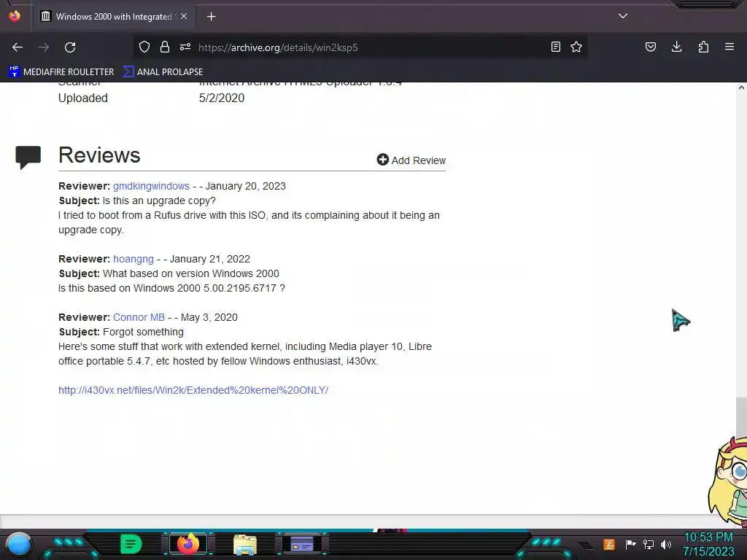List all tabs dropdown arrow
Screen dimensions: 747x560
tap(623, 16)
